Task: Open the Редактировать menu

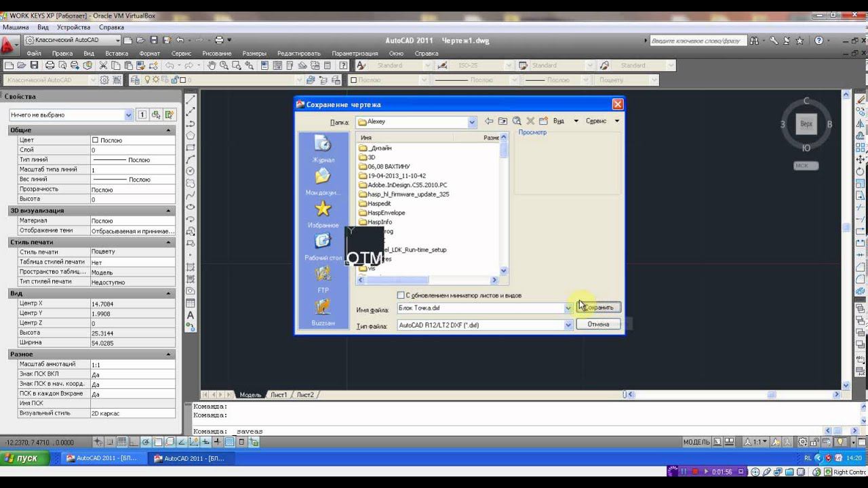Action: click(299, 54)
